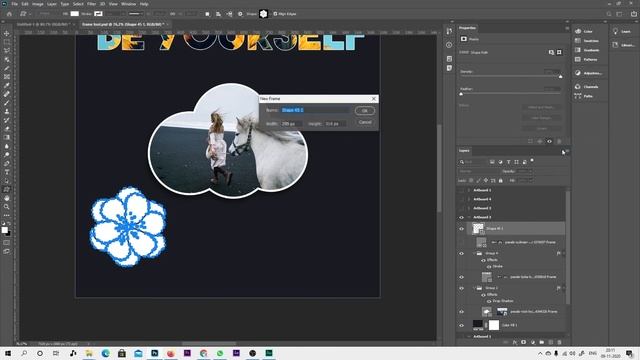Open Shape picker dropdown in options bar

[264, 14]
